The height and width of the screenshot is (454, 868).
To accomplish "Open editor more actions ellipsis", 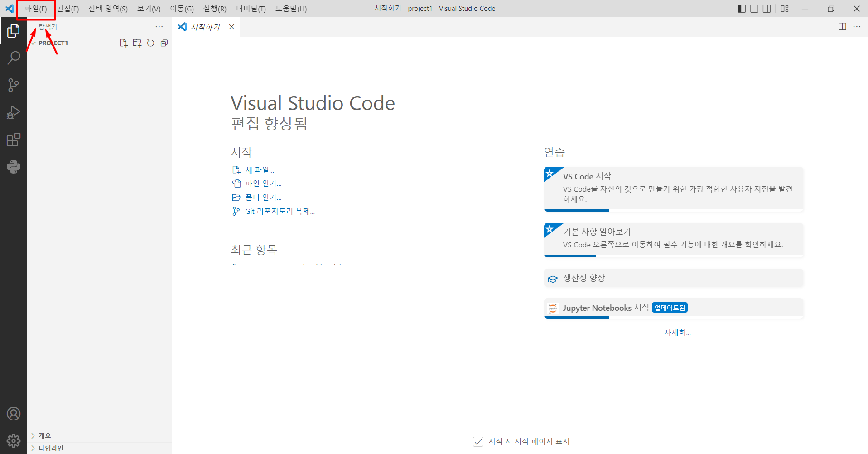I will (857, 27).
